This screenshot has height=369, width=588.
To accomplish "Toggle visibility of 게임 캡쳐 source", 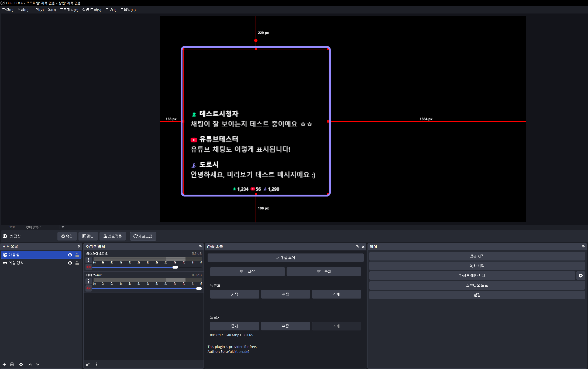I will coord(70,263).
